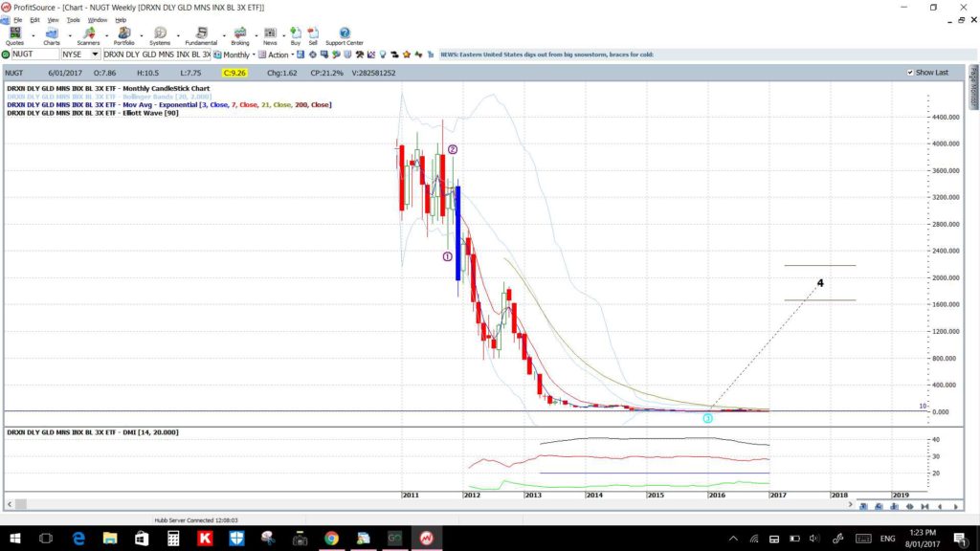Open the Support Center help icon

[345, 36]
